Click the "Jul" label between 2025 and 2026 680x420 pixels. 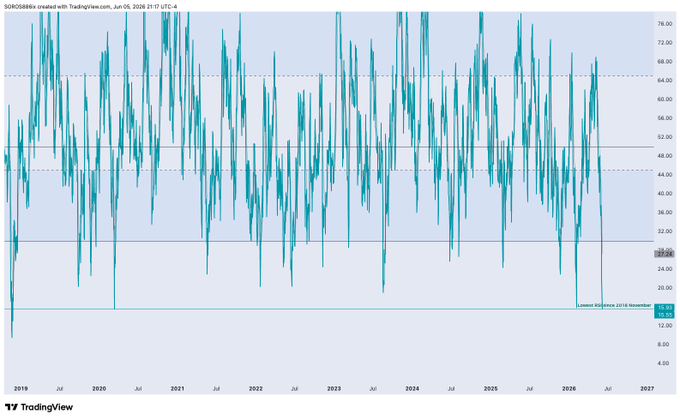[530, 389]
